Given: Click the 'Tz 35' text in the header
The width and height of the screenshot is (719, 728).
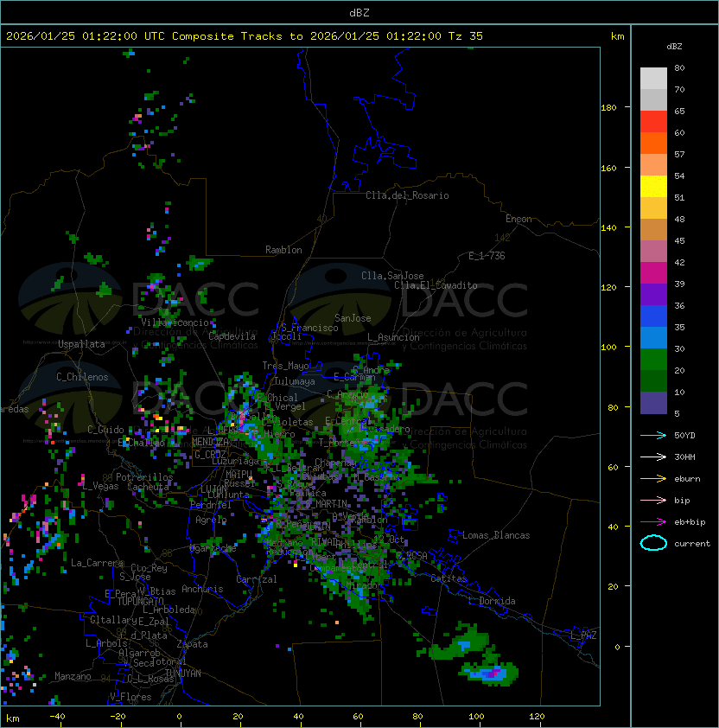Looking at the screenshot, I should click(x=466, y=36).
